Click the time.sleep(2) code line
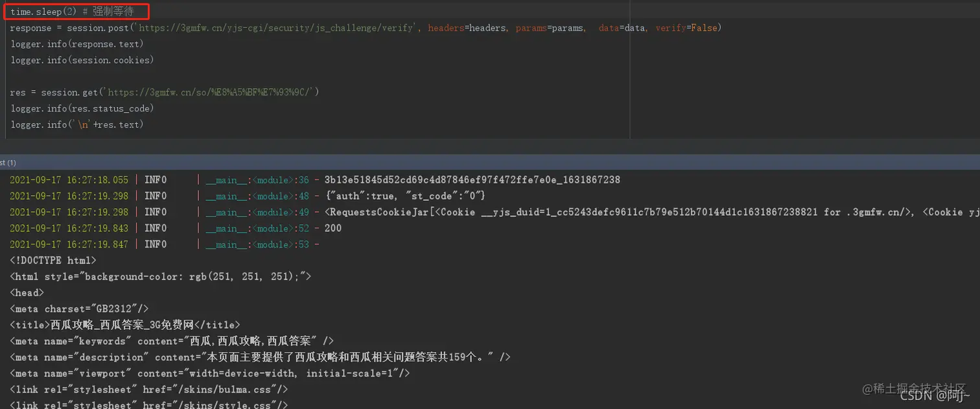The height and width of the screenshot is (409, 980). pos(72,12)
